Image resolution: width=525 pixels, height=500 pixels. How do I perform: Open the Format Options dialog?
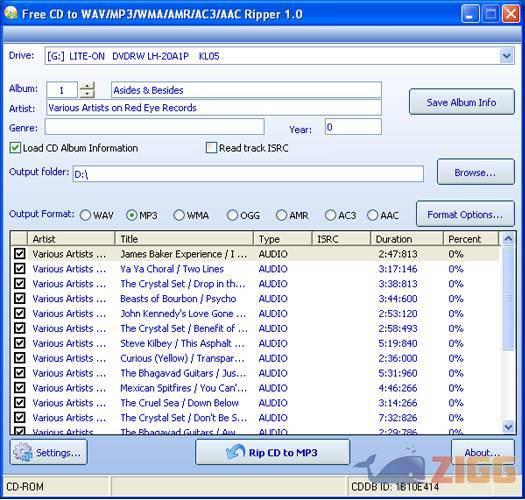pyautogui.click(x=465, y=214)
